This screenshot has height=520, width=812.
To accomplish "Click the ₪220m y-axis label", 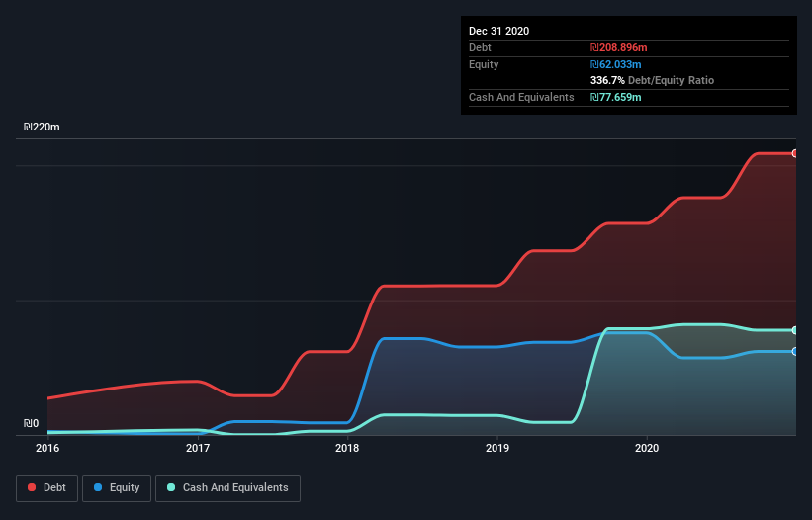I will [42, 127].
